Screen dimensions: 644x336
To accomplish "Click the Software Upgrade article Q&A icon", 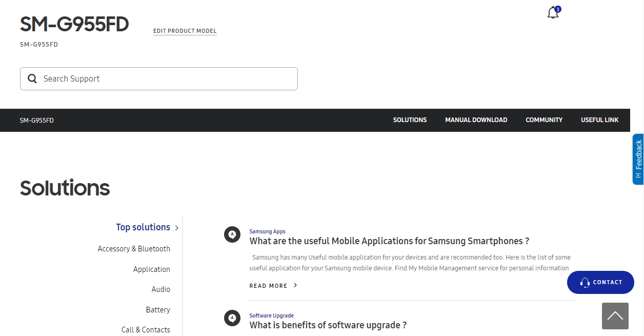I will [232, 318].
